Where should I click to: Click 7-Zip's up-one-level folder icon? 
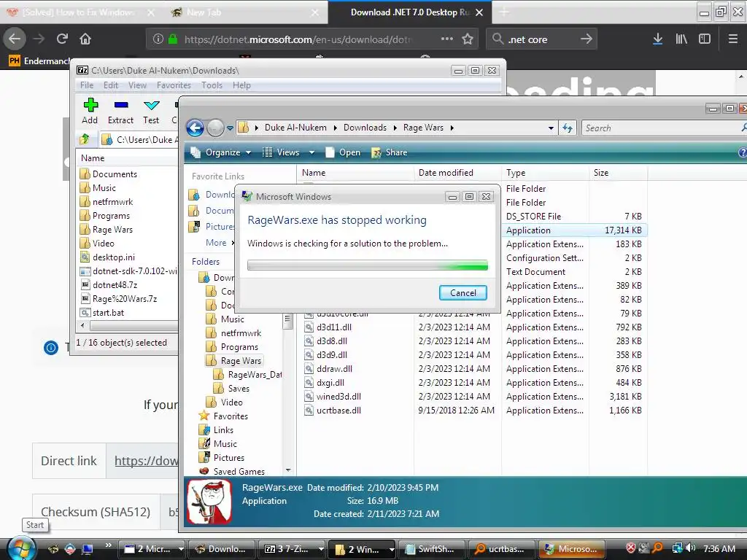coord(85,139)
